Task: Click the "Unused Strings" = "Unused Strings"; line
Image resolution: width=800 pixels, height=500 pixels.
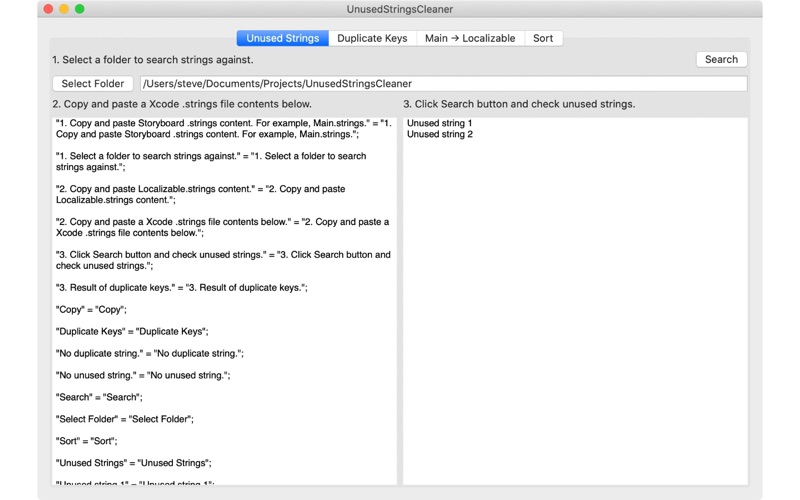Action: (x=134, y=463)
